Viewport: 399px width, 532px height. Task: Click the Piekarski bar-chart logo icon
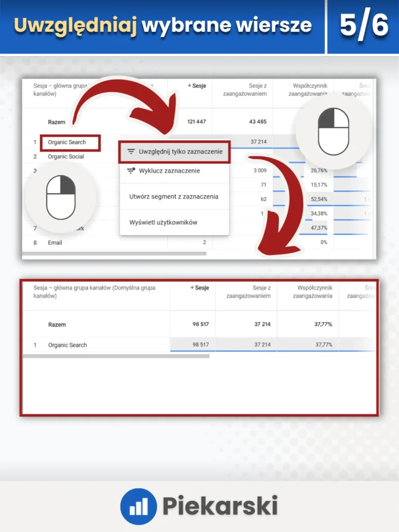click(138, 506)
